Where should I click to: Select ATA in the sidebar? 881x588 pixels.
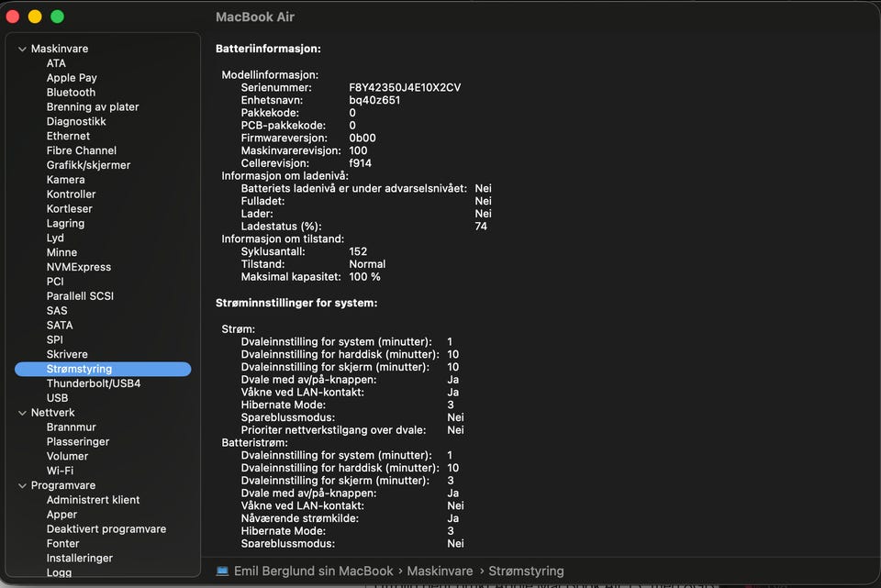click(x=56, y=63)
